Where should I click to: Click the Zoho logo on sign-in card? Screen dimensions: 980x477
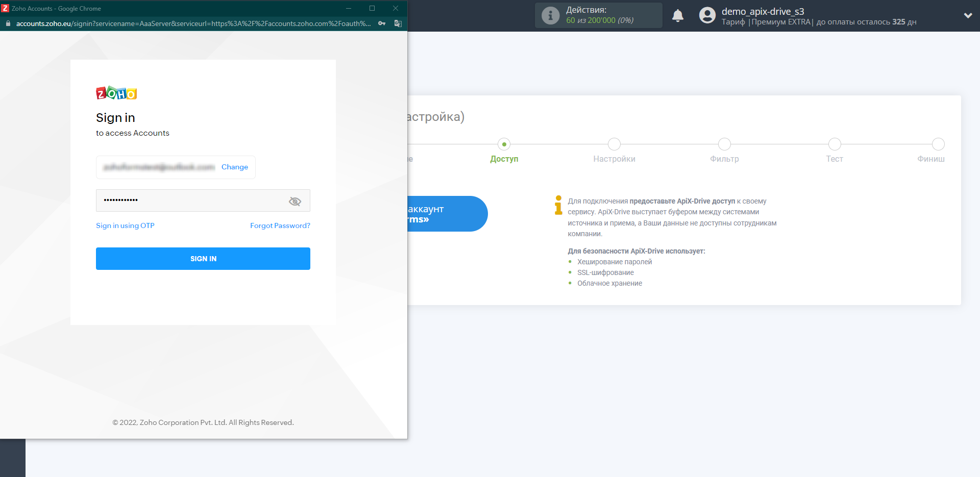tap(116, 93)
